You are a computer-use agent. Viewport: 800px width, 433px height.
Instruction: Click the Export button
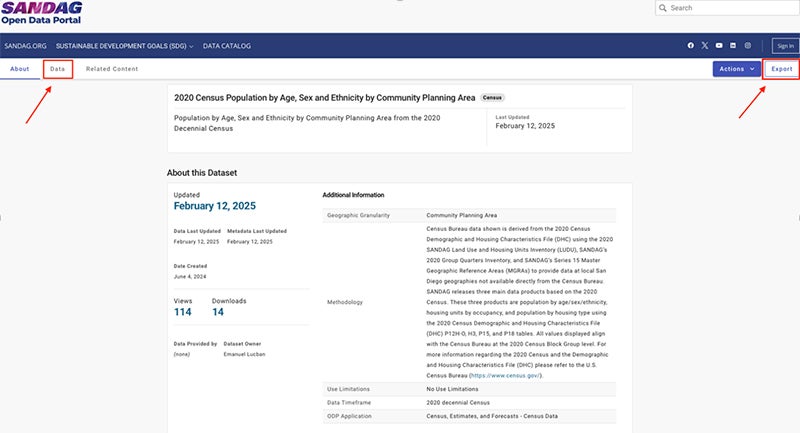(x=781, y=69)
